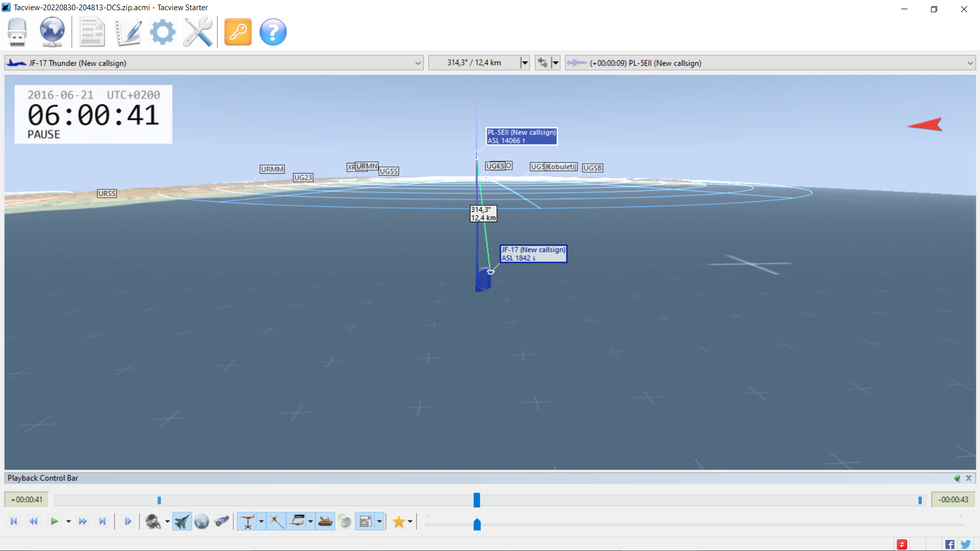Open the flight recording disk icon
Screen dimensions: 980x551
17,32
